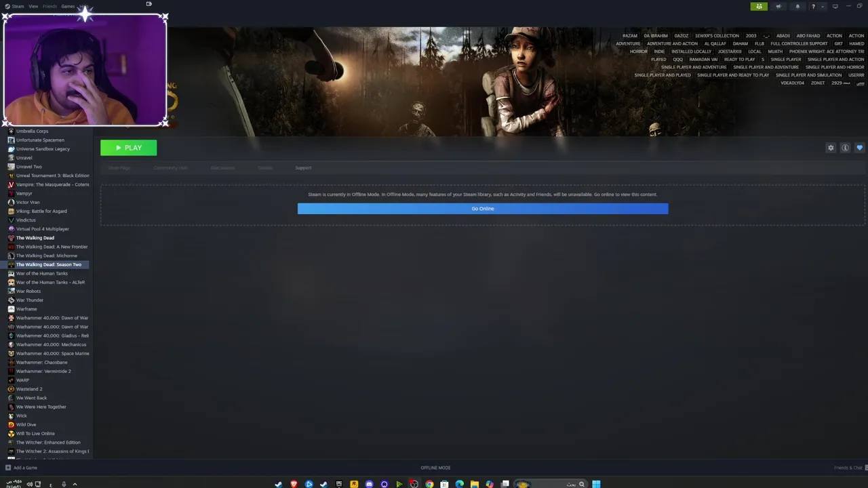Click the Steam announcements megaphone icon

tap(778, 6)
